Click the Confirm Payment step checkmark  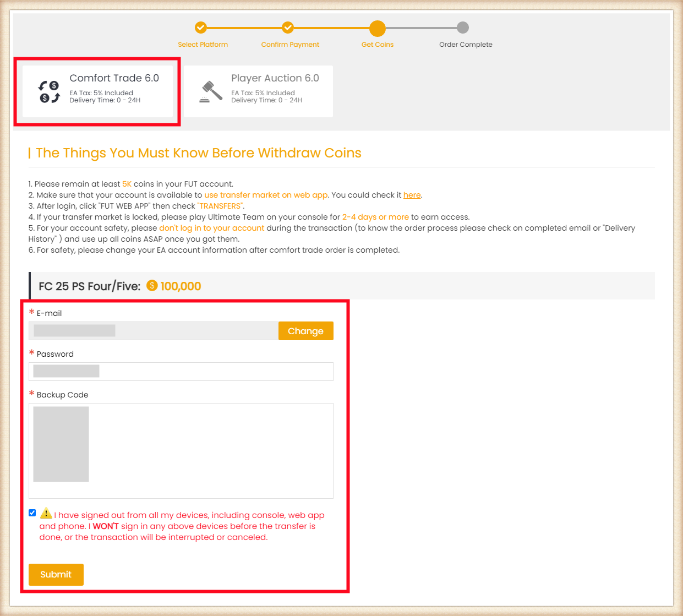(288, 28)
